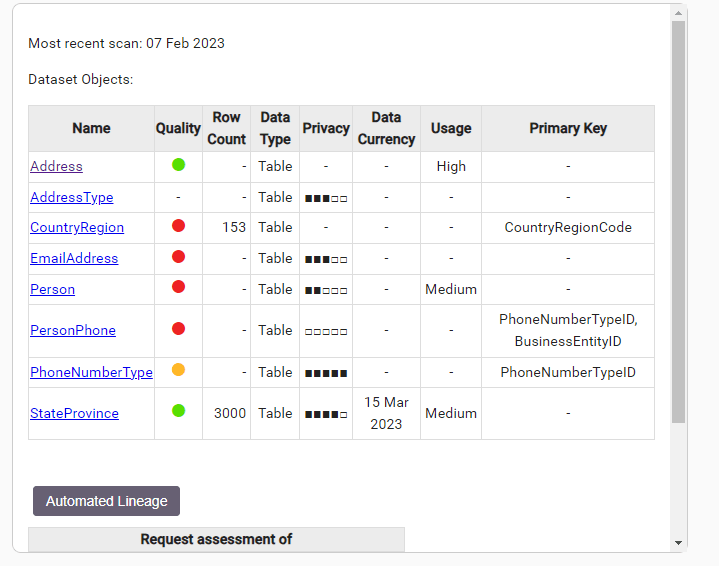Click the Row Count column header
The image size is (719, 566).
tap(227, 128)
